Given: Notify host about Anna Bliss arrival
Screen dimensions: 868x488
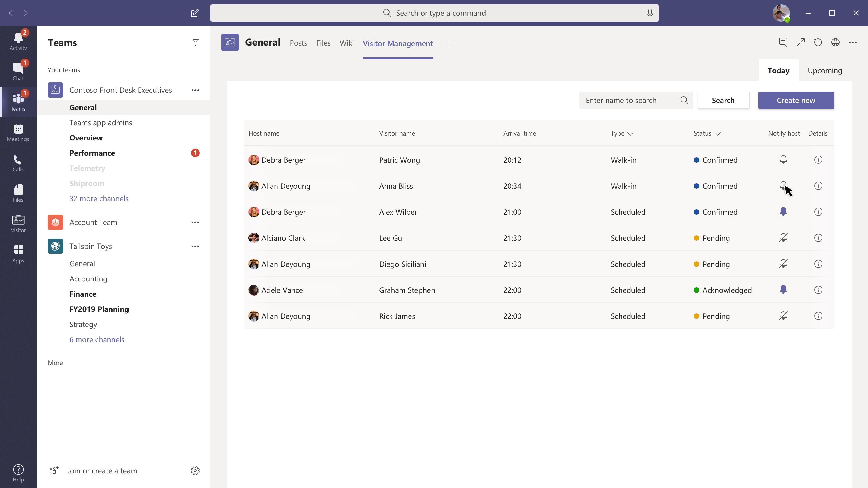Looking at the screenshot, I should (x=783, y=185).
